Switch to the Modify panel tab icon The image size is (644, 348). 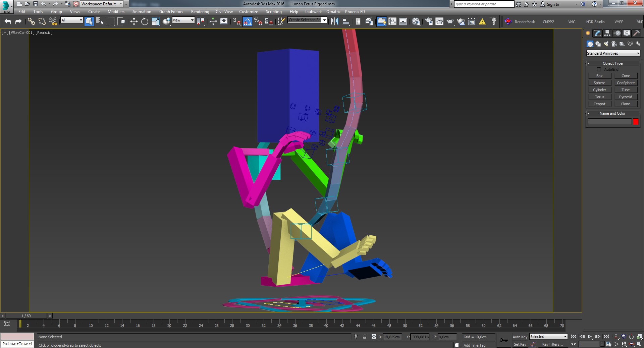(597, 33)
